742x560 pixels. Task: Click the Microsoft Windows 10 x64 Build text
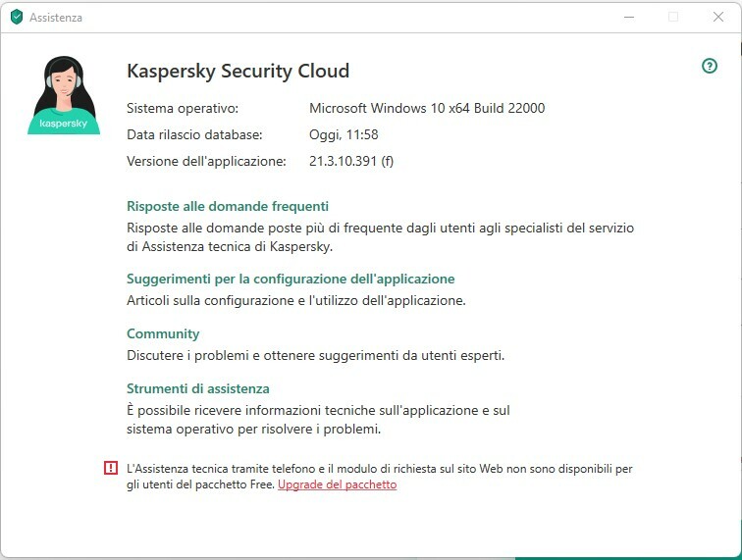[x=427, y=108]
